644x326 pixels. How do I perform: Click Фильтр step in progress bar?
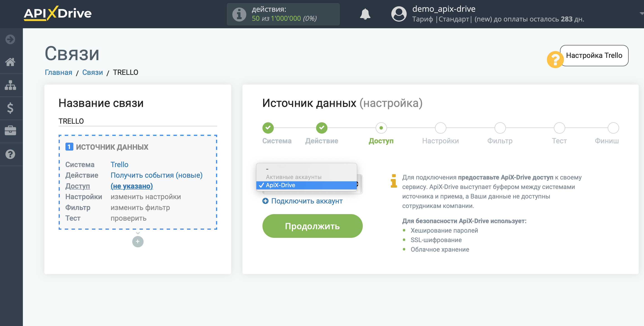click(500, 127)
